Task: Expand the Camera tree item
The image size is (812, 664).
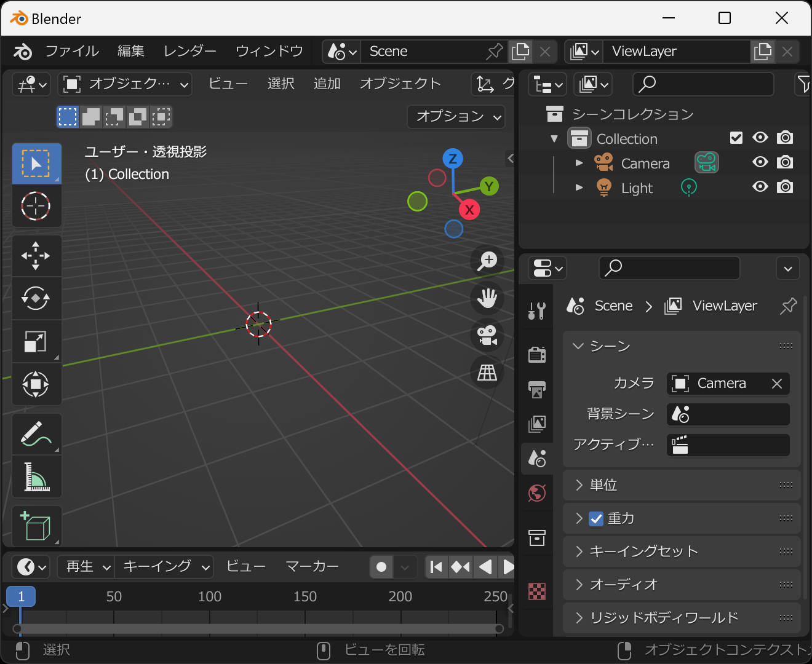Action: (579, 163)
